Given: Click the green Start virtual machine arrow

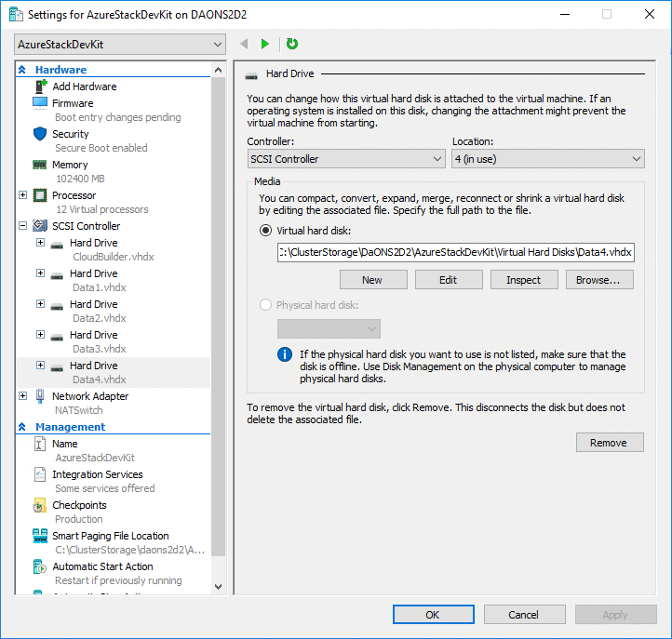Looking at the screenshot, I should click(265, 44).
